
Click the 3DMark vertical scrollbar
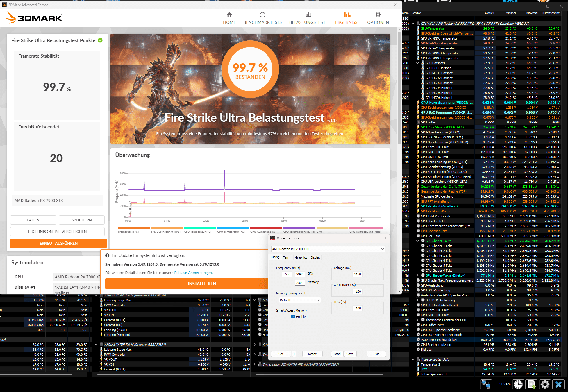point(399,87)
